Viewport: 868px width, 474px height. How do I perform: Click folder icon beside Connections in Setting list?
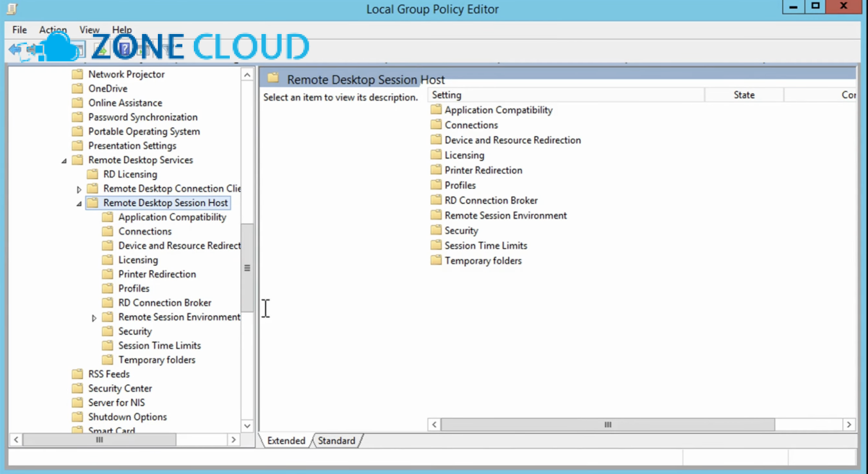click(436, 125)
